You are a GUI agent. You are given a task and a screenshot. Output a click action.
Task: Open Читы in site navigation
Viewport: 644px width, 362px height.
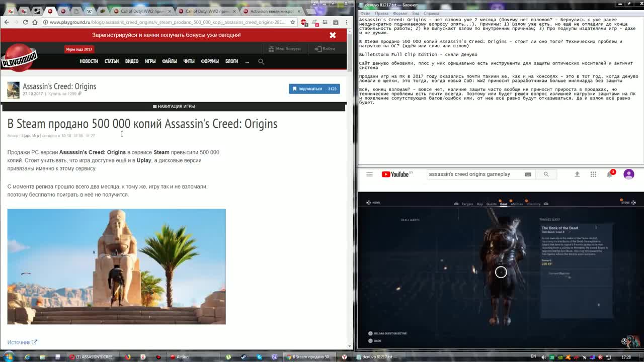pos(189,61)
